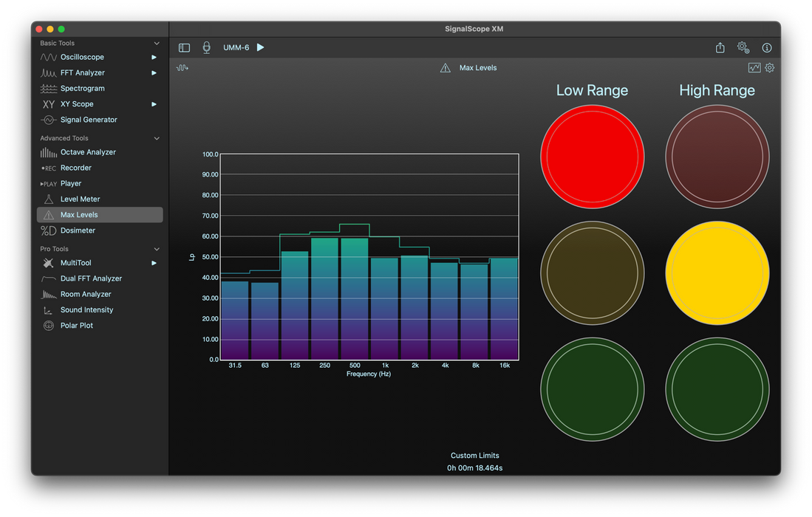Collapse the Basic Tools section

point(157,44)
